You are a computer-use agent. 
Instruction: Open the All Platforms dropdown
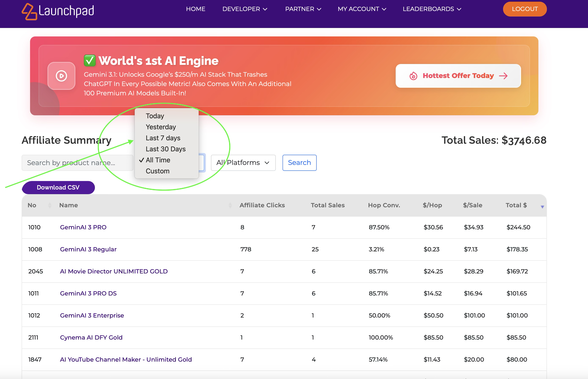pyautogui.click(x=243, y=163)
